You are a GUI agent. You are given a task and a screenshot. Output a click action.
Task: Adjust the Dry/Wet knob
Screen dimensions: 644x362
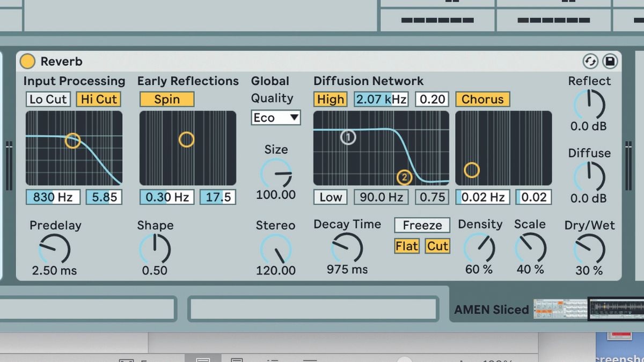coord(589,248)
